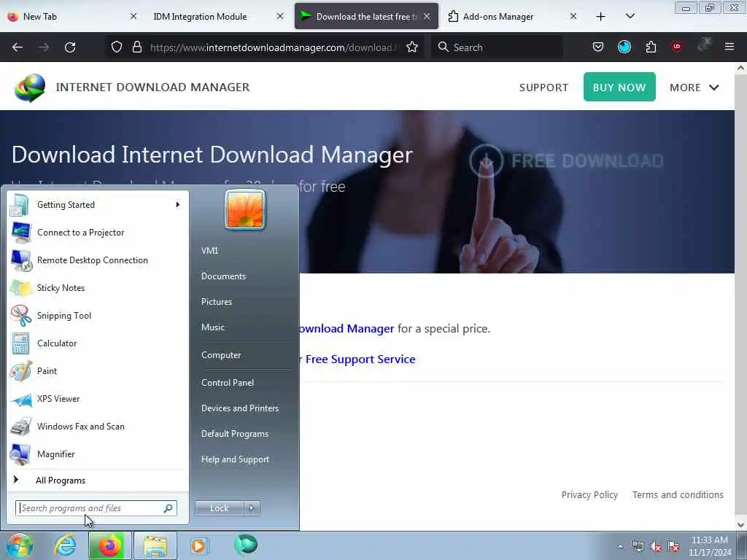Open VM1 user folder

tap(209, 251)
